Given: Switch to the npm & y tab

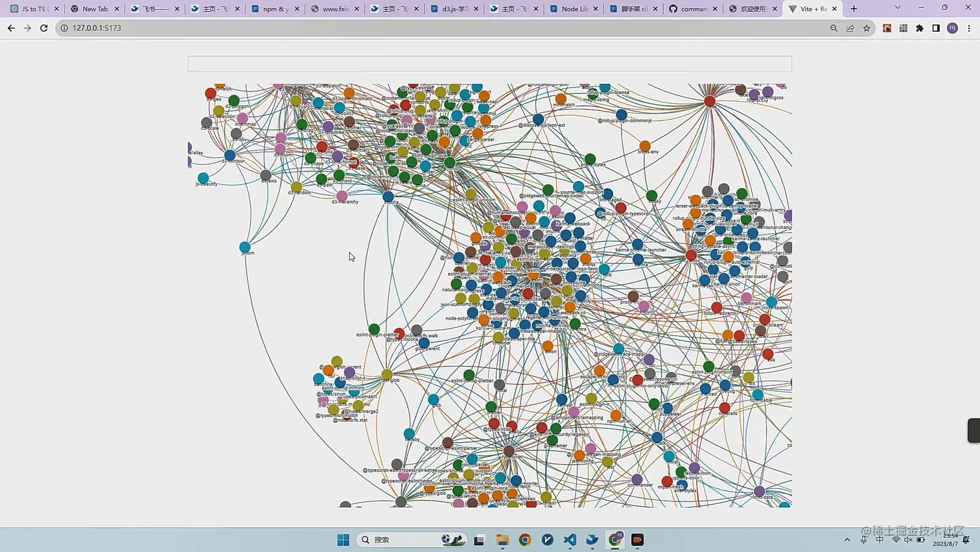Looking at the screenshot, I should 274,9.
